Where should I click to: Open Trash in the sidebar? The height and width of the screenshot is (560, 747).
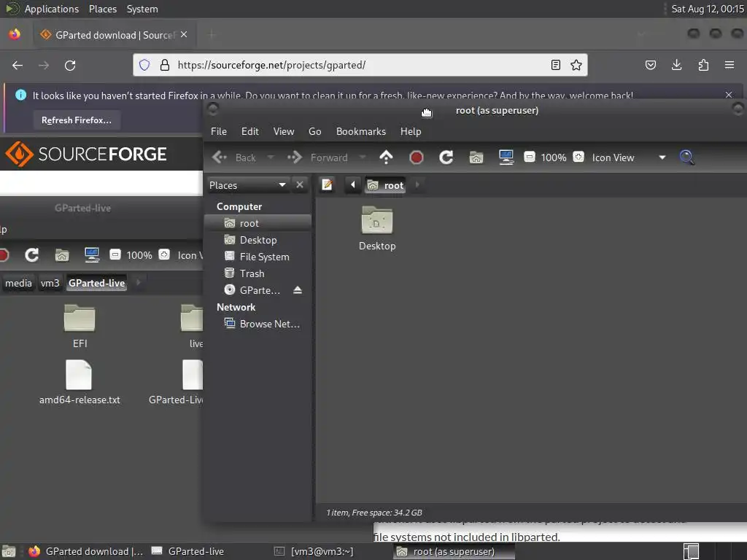tap(258, 273)
